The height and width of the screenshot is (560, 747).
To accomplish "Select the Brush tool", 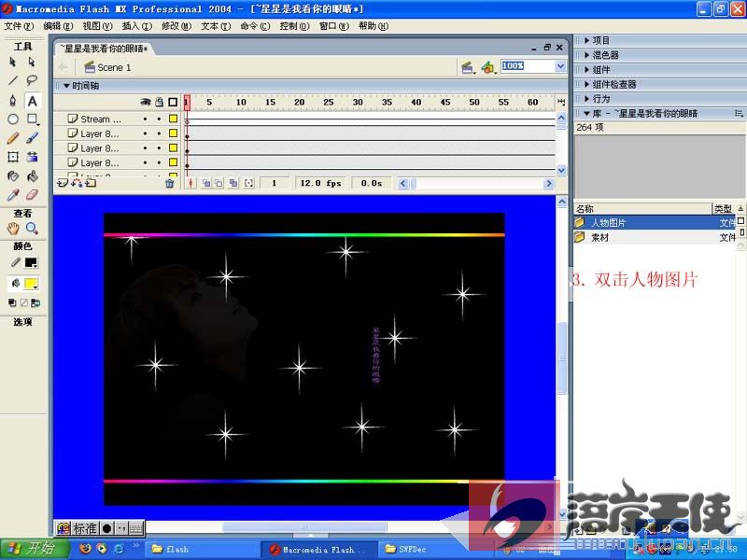I will pyautogui.click(x=32, y=138).
